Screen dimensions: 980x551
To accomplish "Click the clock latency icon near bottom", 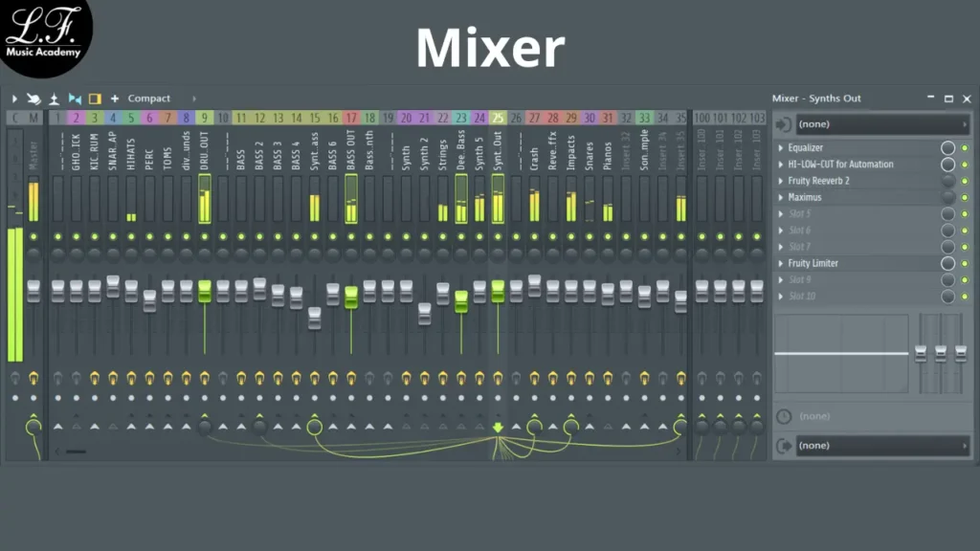I will 784,416.
